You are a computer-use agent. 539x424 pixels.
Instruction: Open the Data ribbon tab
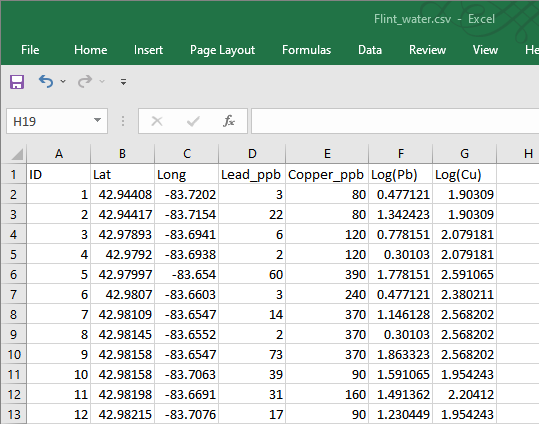coord(370,50)
